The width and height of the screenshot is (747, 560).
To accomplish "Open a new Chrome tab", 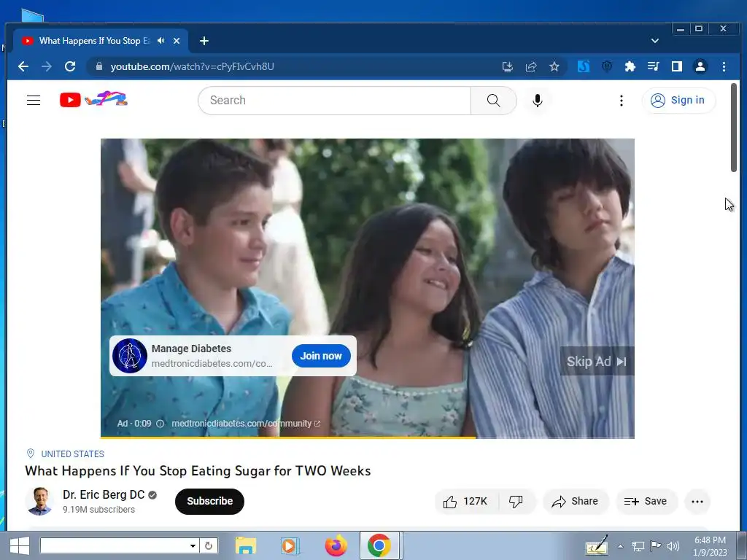I will [204, 41].
